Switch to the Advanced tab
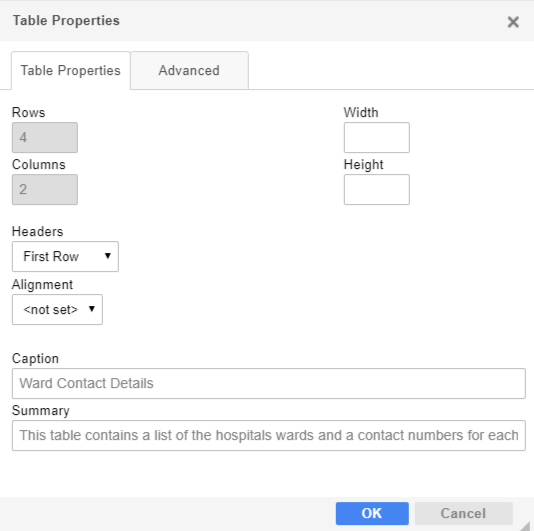Viewport: 534px width, 531px height. (189, 71)
